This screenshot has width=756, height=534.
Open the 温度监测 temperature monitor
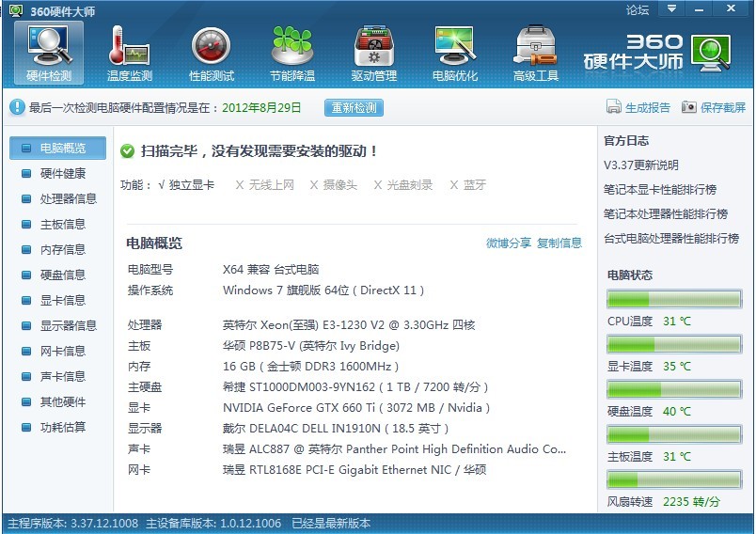point(130,53)
